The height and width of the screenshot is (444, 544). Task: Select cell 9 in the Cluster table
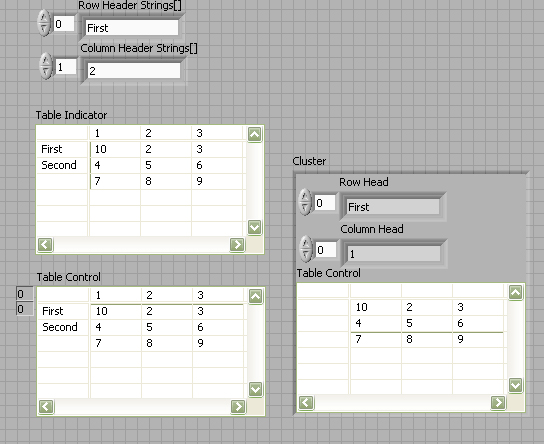478,339
